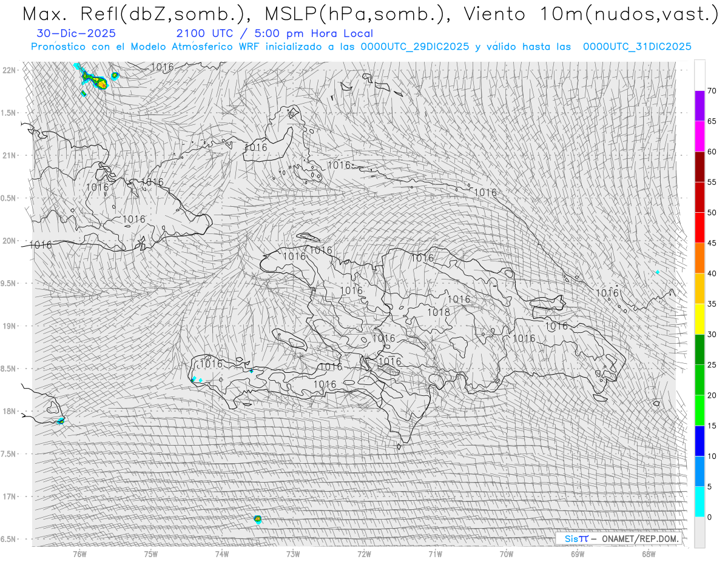This screenshot has width=728, height=562.
Task: Click the colorbar label '35'
Action: (x=712, y=304)
